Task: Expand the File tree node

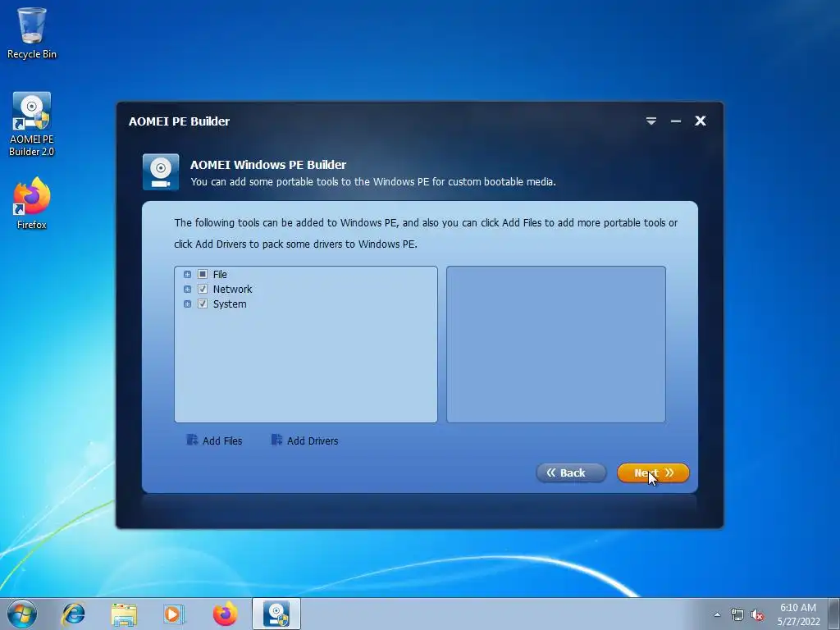Action: tap(188, 274)
